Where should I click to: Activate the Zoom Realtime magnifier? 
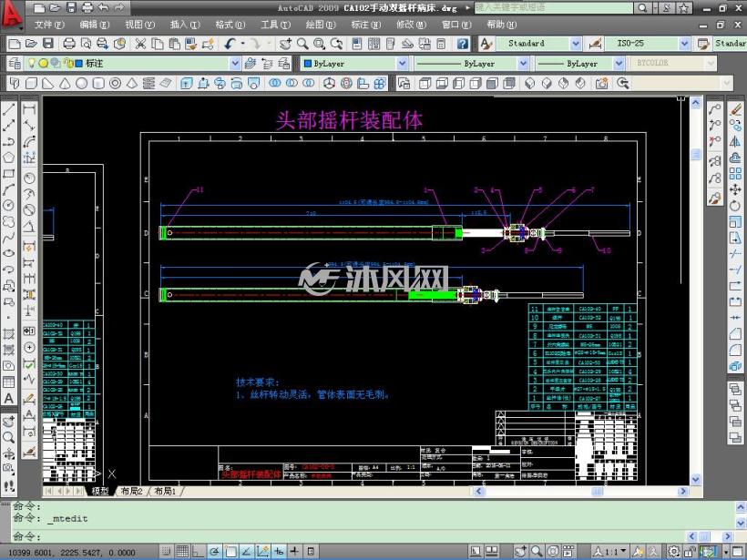302,44
